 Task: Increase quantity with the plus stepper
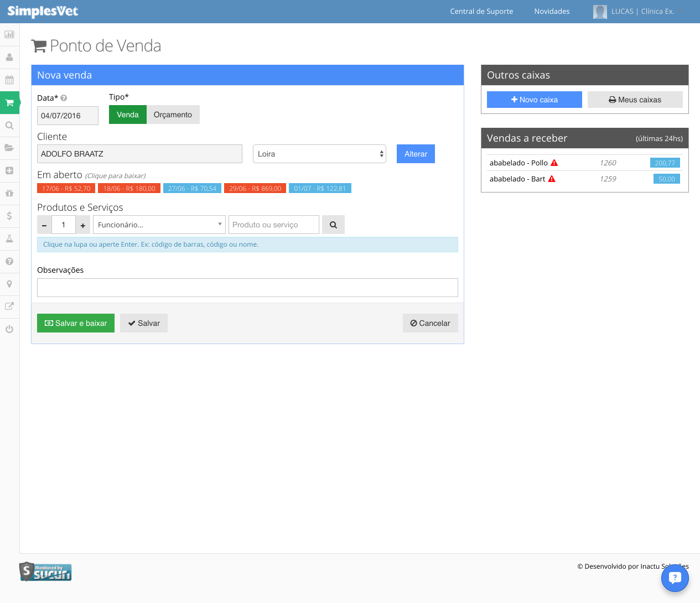coord(83,225)
